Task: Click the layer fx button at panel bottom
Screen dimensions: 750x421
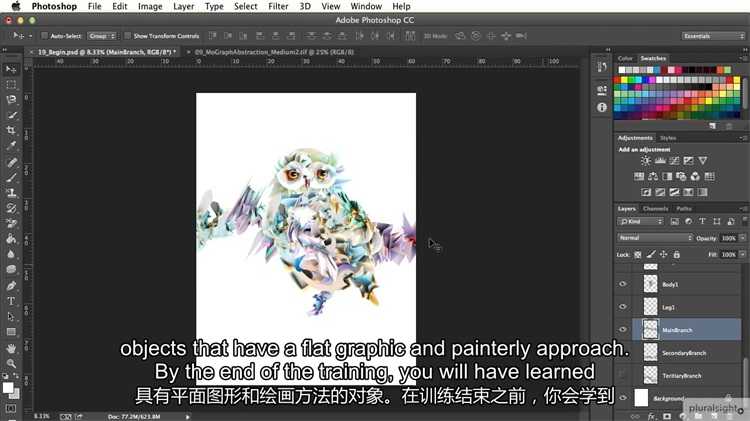Action: point(651,416)
